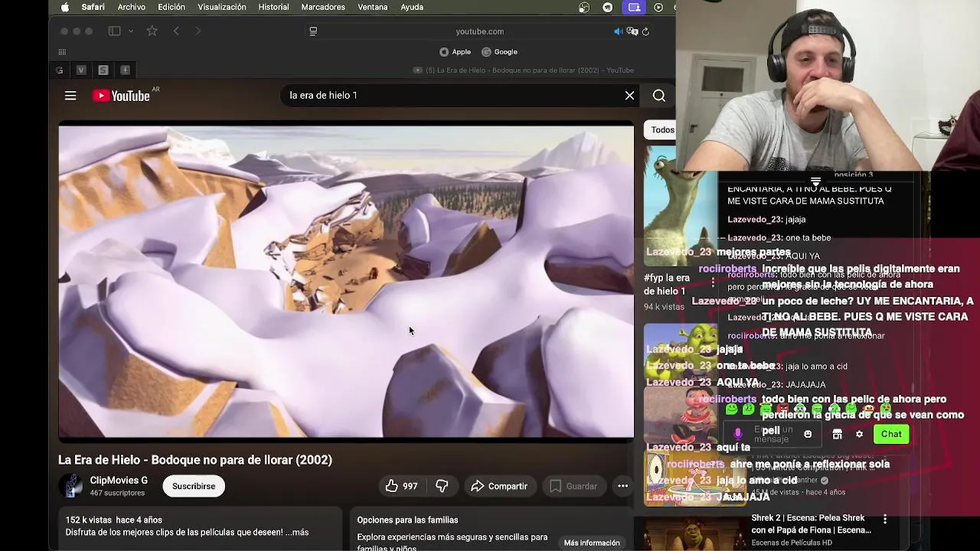The image size is (980, 551).
Task: Open options for '#fyp la era de hielo 1'
Action: [713, 284]
